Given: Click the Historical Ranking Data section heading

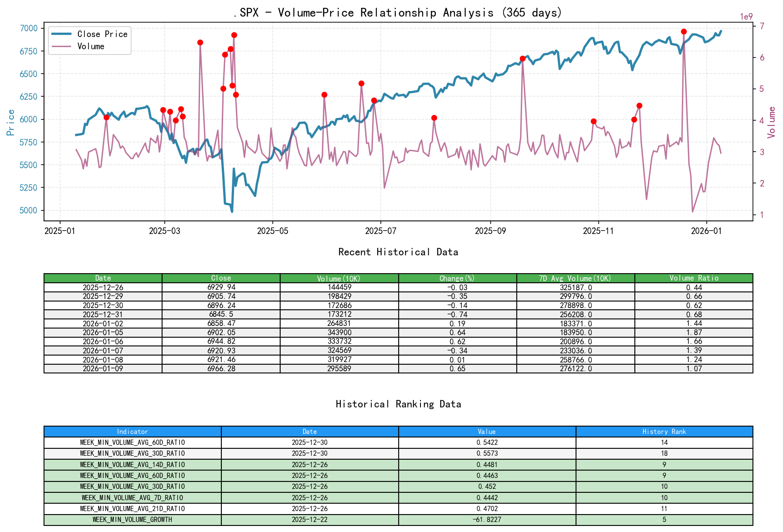Looking at the screenshot, I should pyautogui.click(x=398, y=404).
